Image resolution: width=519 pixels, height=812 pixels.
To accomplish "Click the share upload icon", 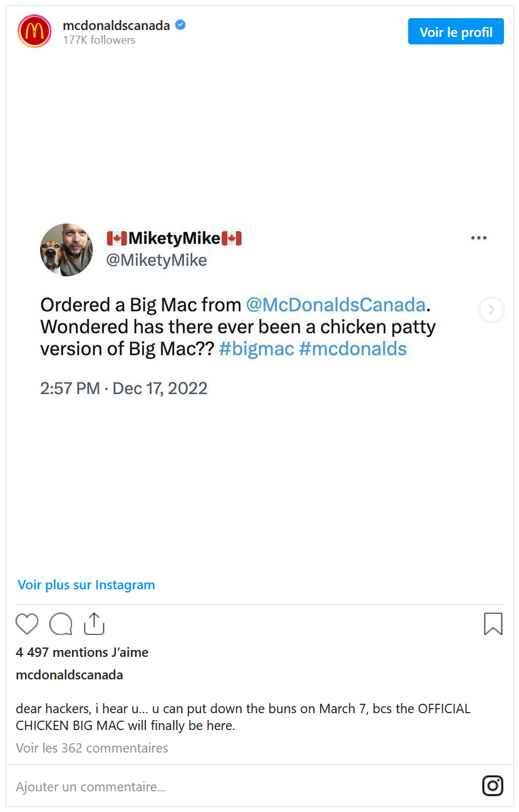I will tap(93, 624).
